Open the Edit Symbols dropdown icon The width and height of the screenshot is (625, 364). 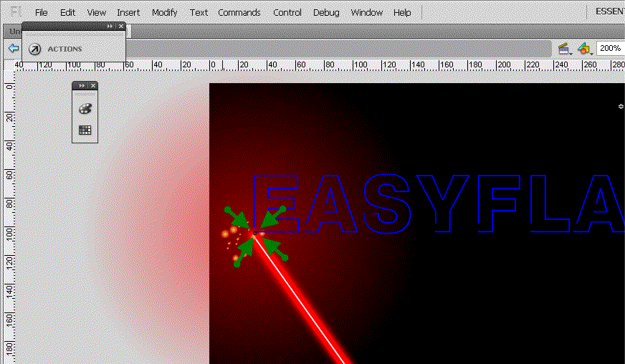585,49
